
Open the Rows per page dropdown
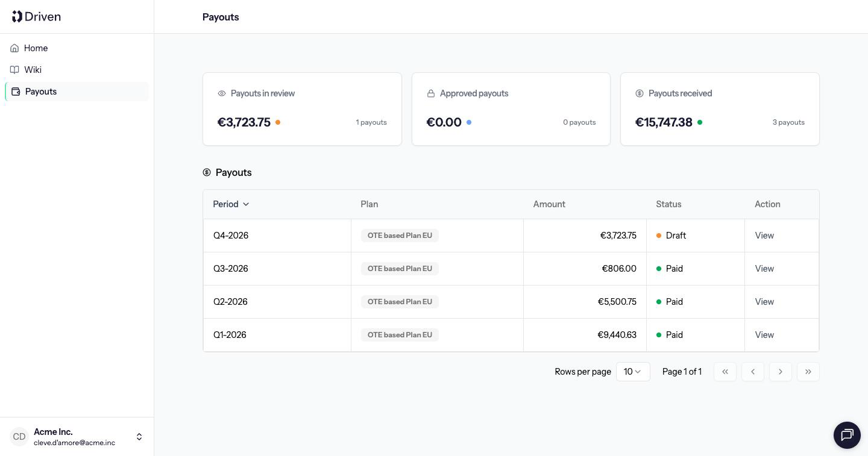click(633, 372)
